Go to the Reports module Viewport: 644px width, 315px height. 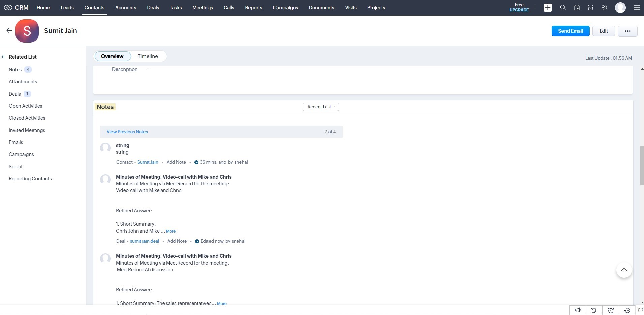coord(254,8)
